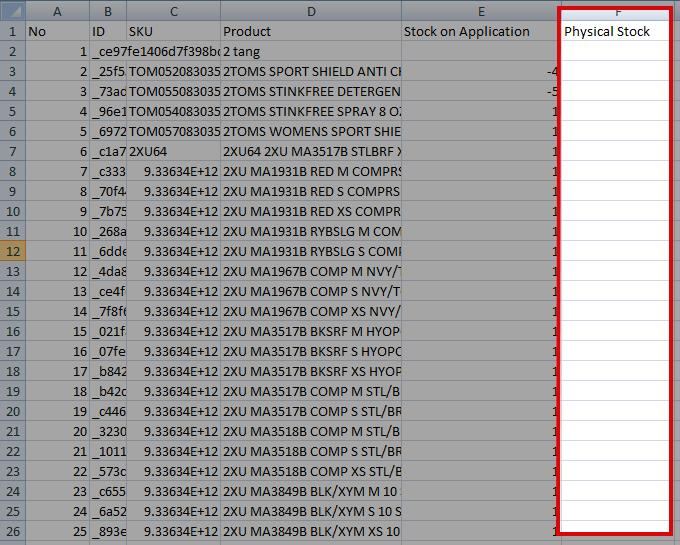Select SKU cell 'TOM054083035'
This screenshot has height=545, width=680.
(x=173, y=111)
